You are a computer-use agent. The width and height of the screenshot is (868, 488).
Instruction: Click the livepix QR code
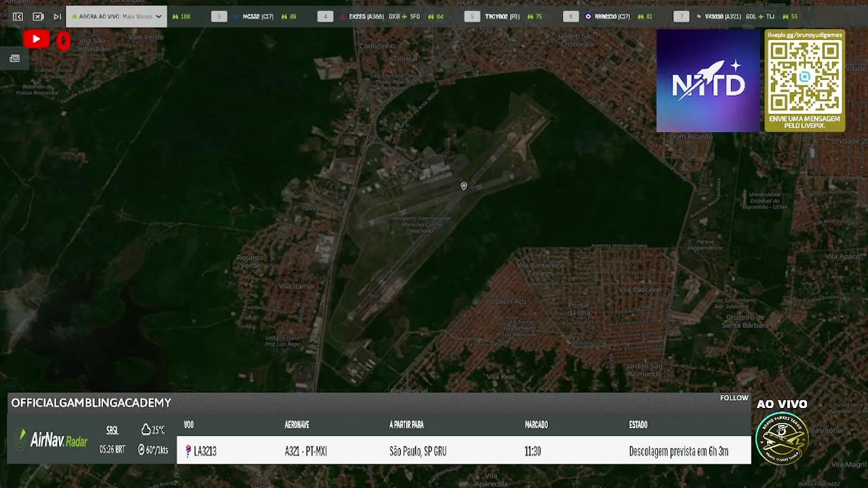coord(804,77)
